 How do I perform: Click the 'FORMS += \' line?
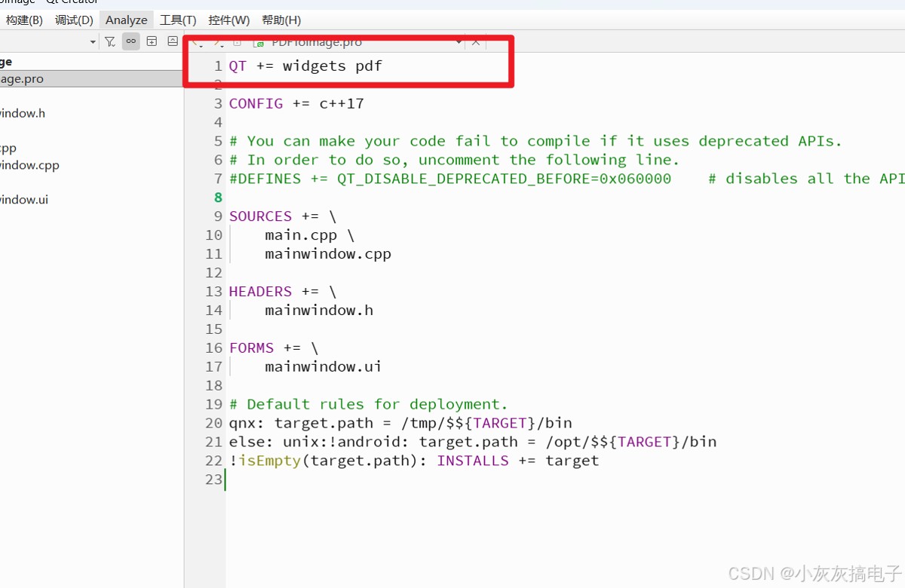tap(274, 348)
